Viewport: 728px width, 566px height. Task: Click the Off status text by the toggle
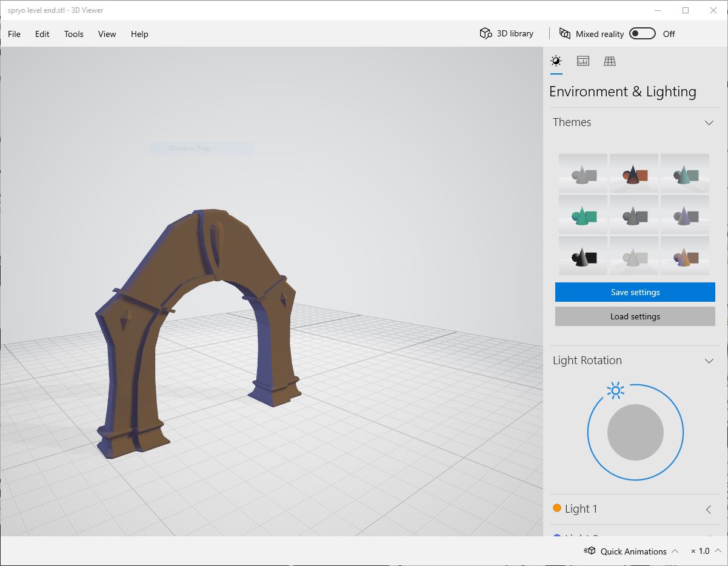[669, 34]
